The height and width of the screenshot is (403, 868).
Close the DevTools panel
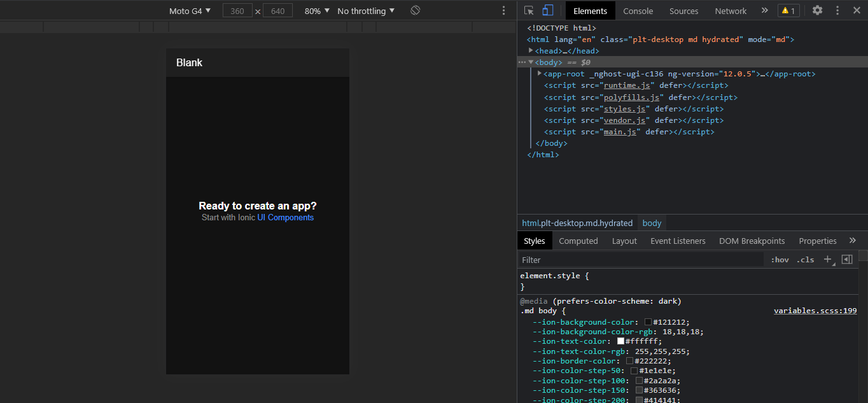pyautogui.click(x=856, y=10)
